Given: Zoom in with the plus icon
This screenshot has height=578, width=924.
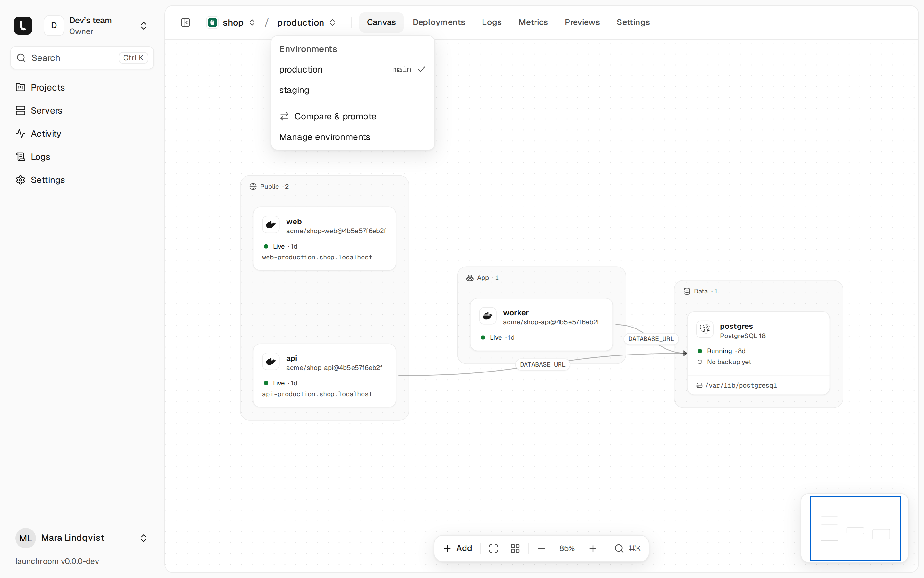Looking at the screenshot, I should coord(593,548).
